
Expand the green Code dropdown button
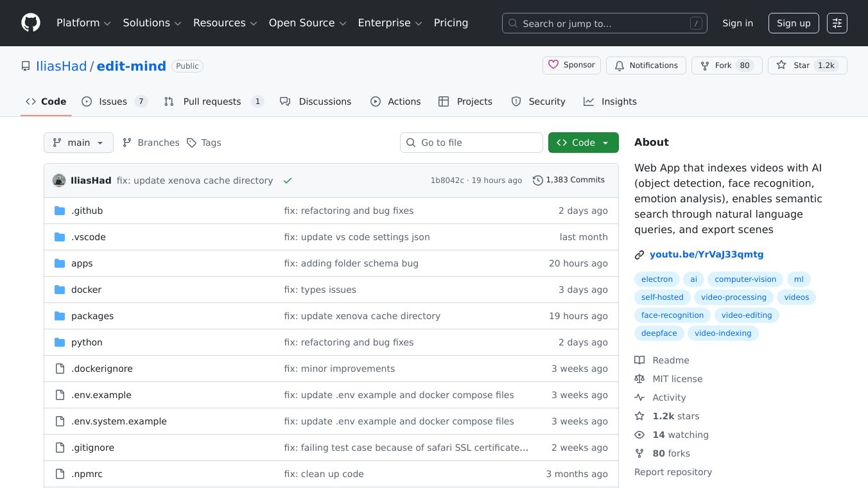[583, 143]
